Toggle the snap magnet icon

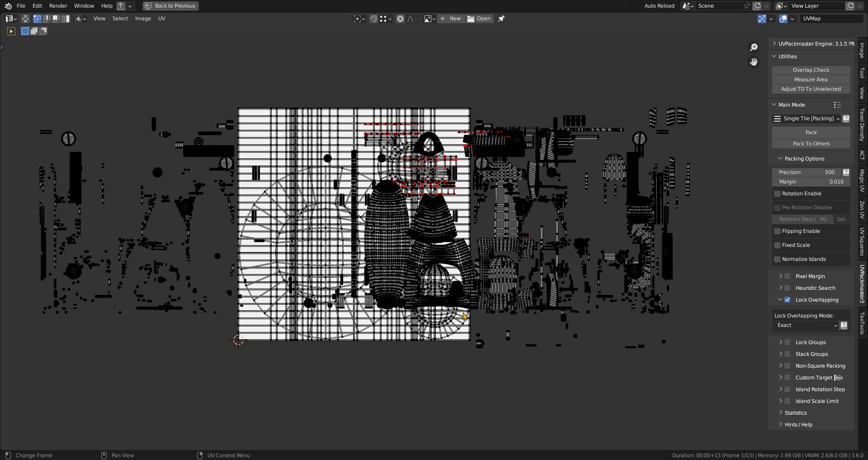(373, 19)
